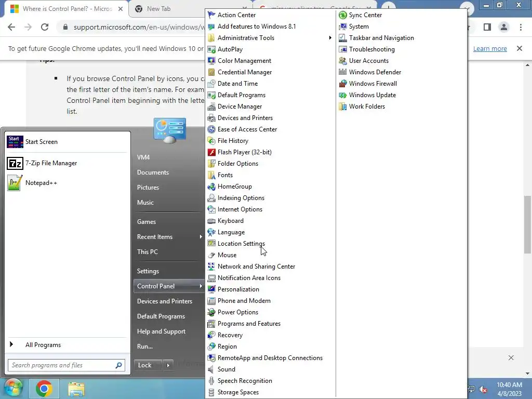The width and height of the screenshot is (532, 399).
Task: Click the HomeGroup icon
Action: click(211, 187)
